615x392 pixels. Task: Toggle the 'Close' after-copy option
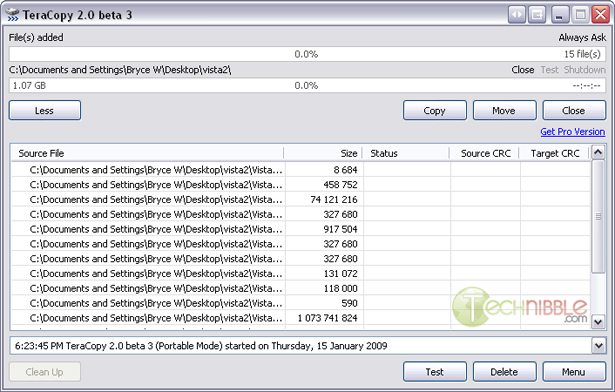[x=523, y=70]
